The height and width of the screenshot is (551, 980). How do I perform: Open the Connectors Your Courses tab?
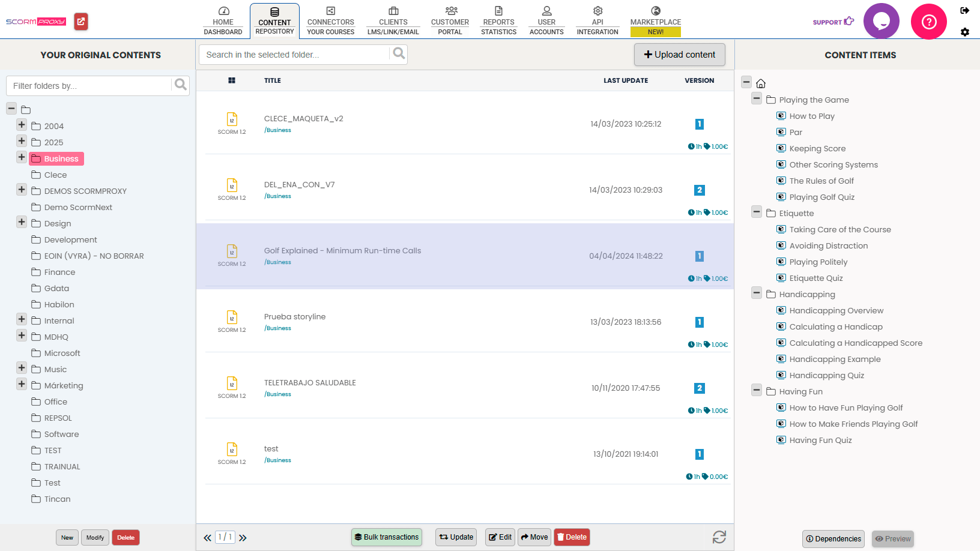331,21
